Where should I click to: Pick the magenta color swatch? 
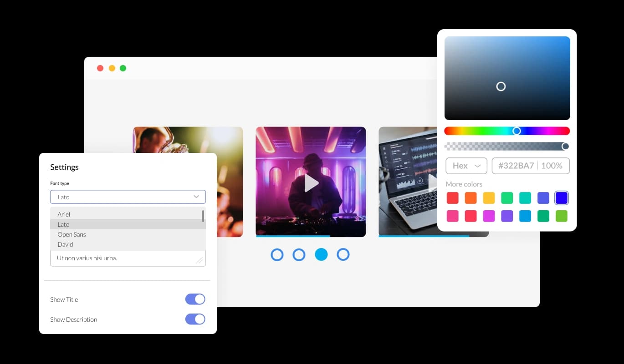[x=489, y=216]
